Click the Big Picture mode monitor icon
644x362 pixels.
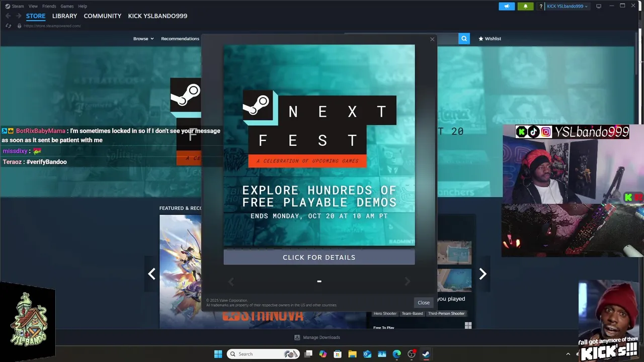599,6
